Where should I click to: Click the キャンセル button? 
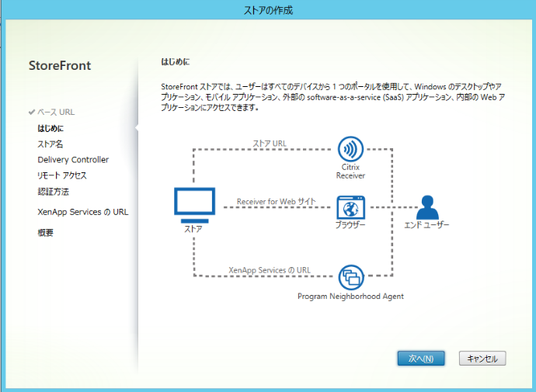click(x=482, y=359)
